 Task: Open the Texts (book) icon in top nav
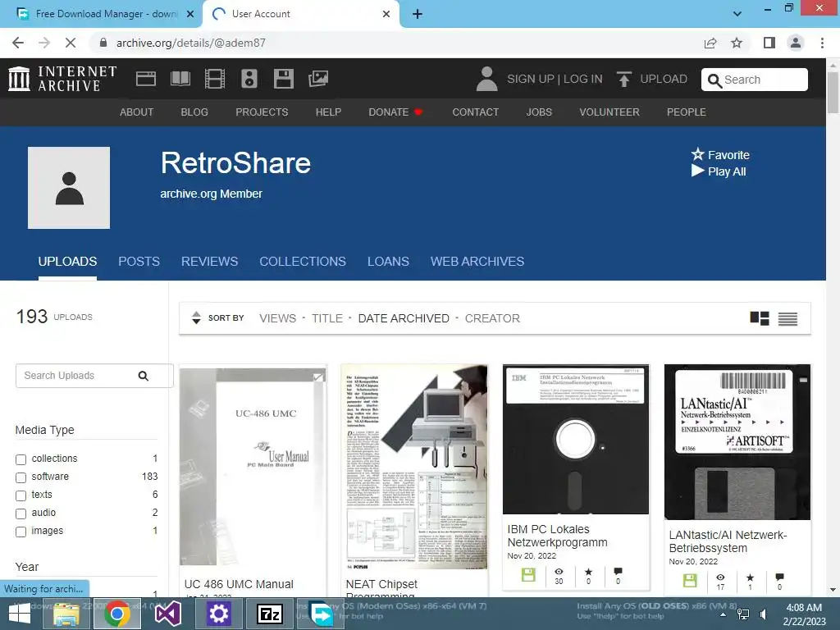coord(180,79)
